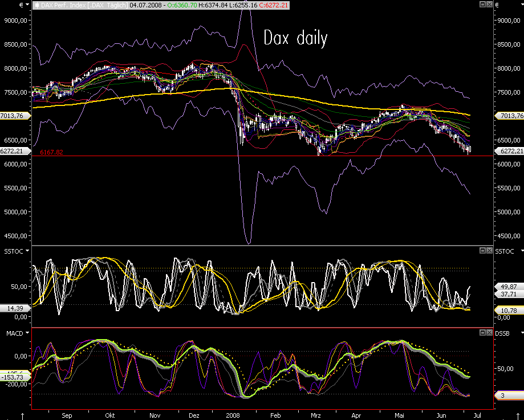Select the DAX Perf. Index title label
The width and height of the screenshot is (524, 420).
(x=84, y=5)
